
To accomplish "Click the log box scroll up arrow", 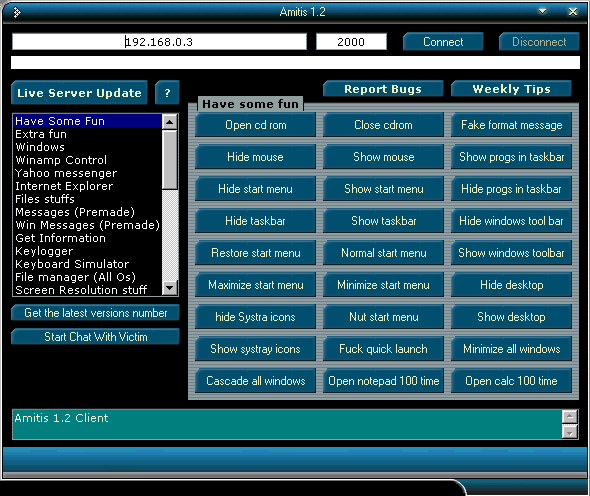I will point(570,417).
